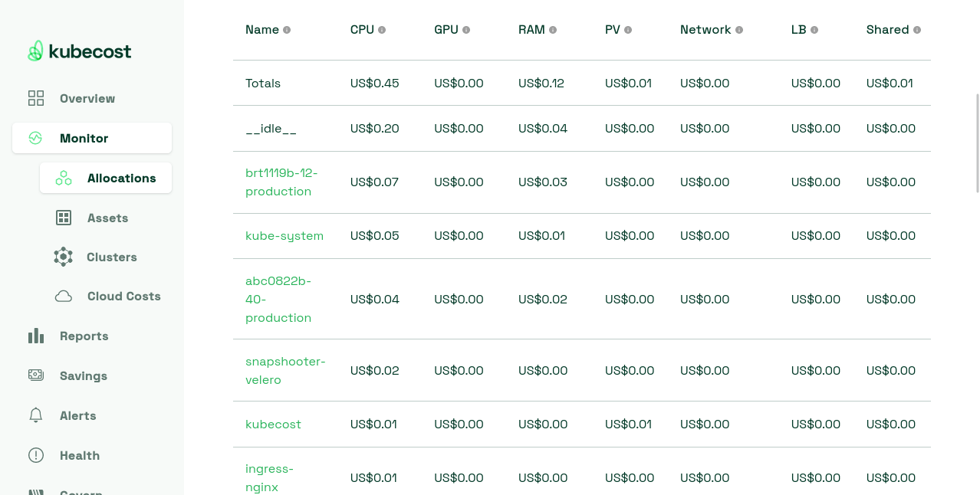Click the Health exclamation icon
Image resolution: width=980 pixels, height=495 pixels.
point(36,455)
